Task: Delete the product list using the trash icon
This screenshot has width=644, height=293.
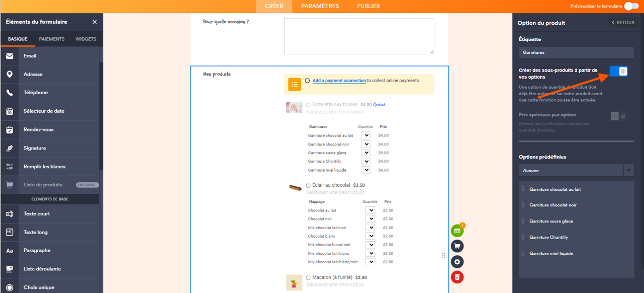Action: pyautogui.click(x=457, y=277)
